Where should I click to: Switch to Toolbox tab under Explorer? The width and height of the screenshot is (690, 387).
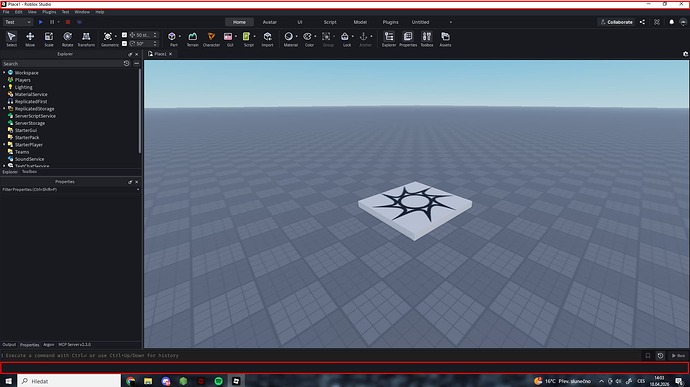coord(29,172)
